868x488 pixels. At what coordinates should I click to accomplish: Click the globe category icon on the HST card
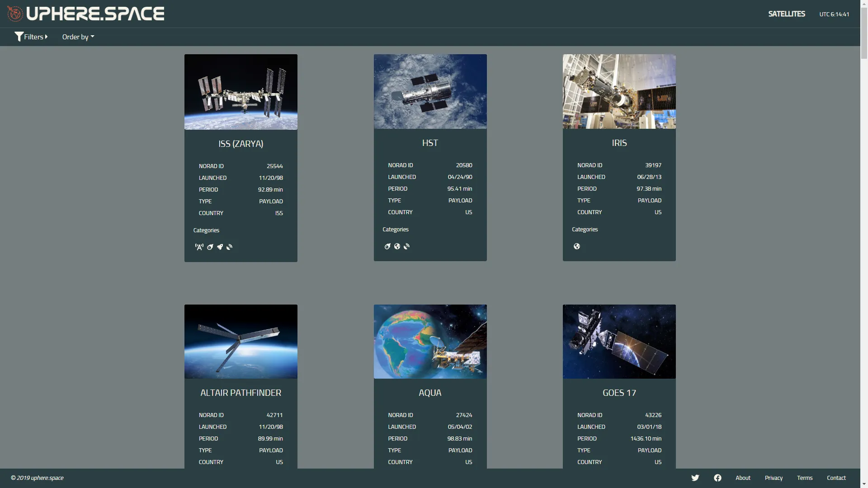point(396,246)
